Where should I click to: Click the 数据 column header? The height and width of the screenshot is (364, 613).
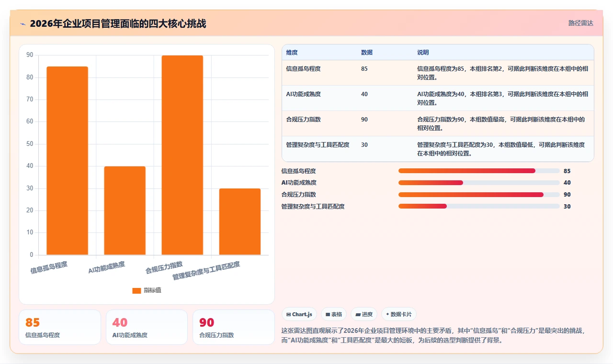pyautogui.click(x=367, y=53)
